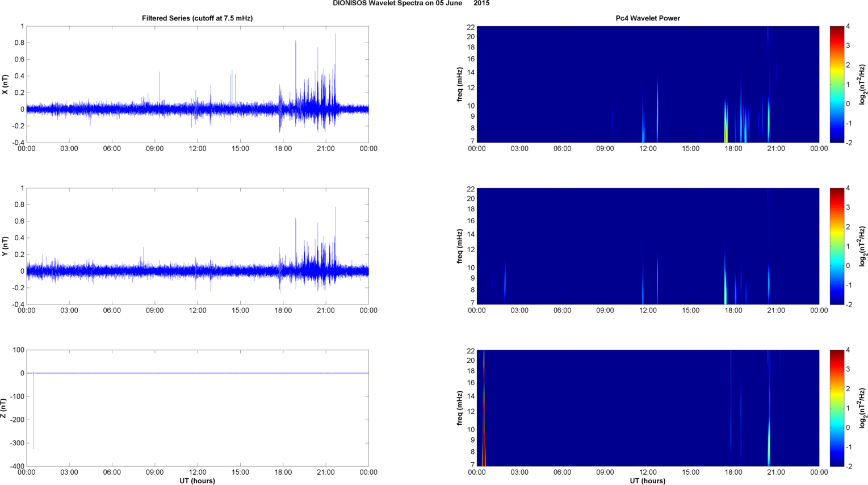Click the 'freq (mHz)' label of the Z wavelet spectrum

459,408
